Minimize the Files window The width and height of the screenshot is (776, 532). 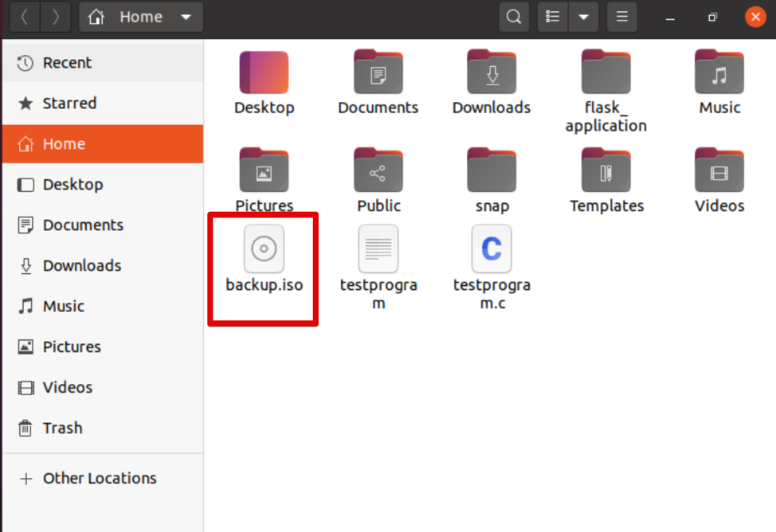669,18
